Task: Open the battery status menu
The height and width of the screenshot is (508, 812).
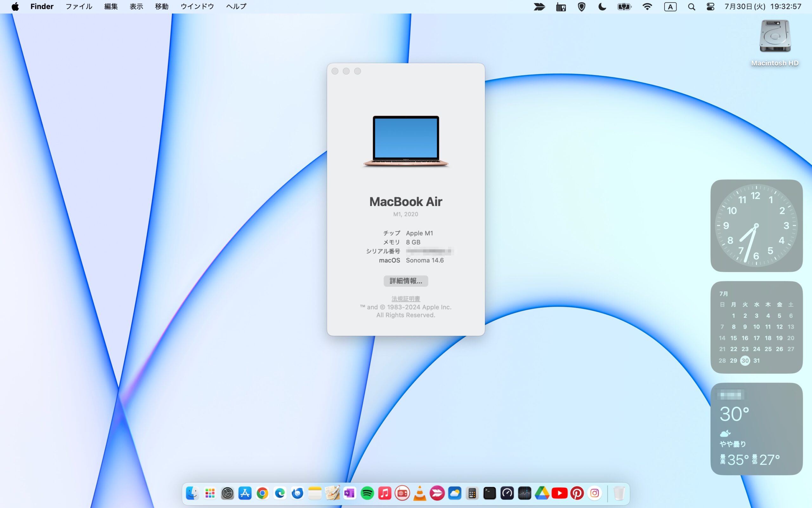Action: (625, 7)
